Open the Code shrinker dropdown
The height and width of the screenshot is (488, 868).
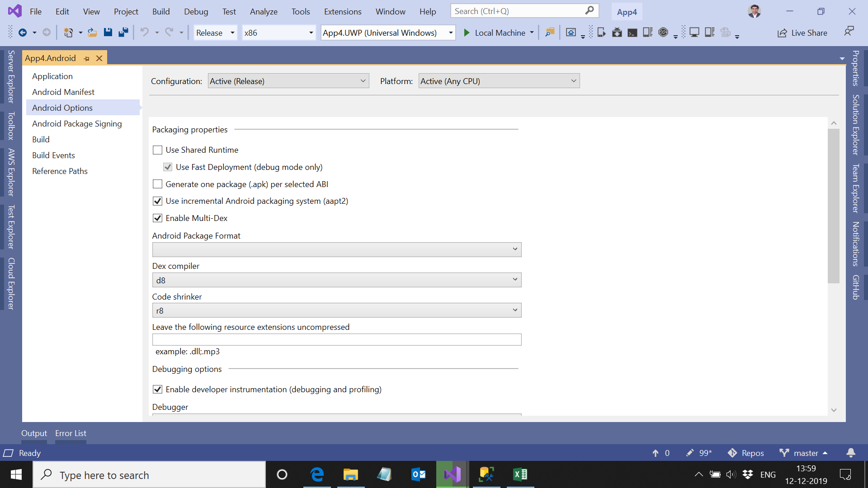pyautogui.click(x=337, y=310)
